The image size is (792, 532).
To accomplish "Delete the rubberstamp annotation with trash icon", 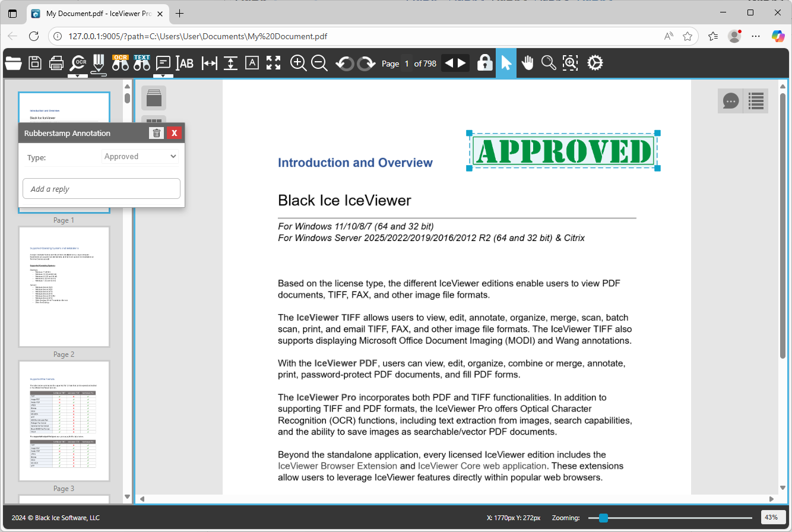I will tap(157, 133).
